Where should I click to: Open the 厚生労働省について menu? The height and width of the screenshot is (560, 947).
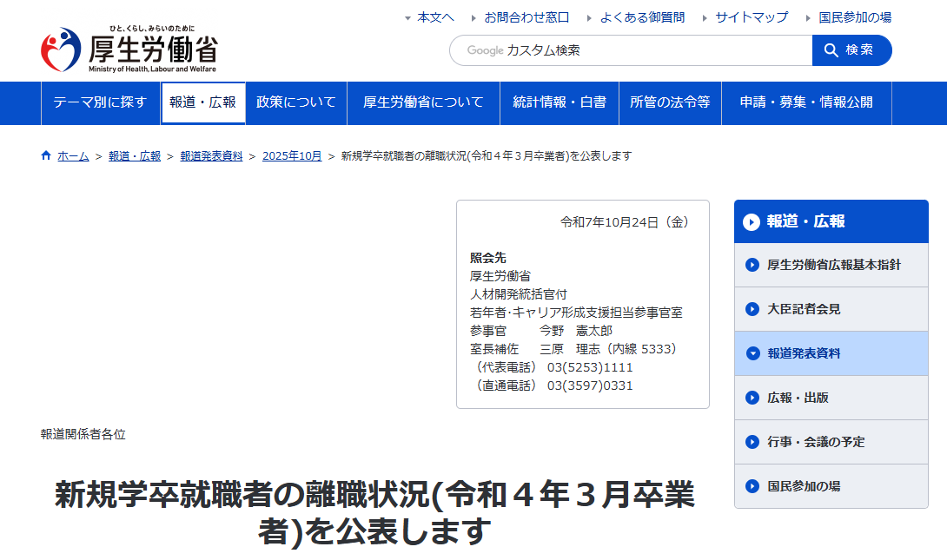tap(423, 103)
